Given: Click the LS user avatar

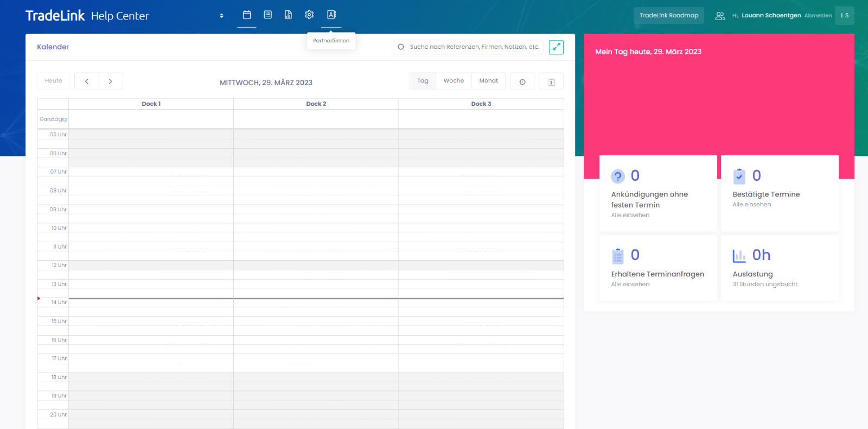Looking at the screenshot, I should (x=844, y=16).
